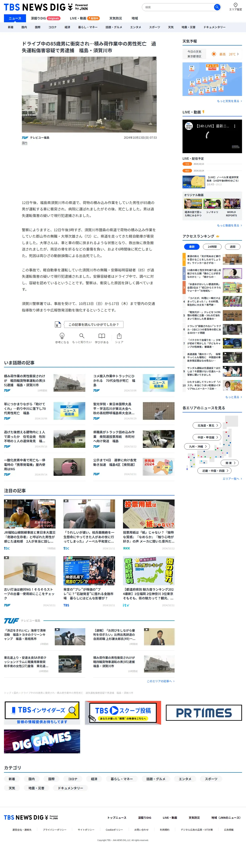The height and width of the screenshot is (868, 246).
Task: Click the TBS NEWS DIG header logo
Action: pyautogui.click(x=46, y=7)
